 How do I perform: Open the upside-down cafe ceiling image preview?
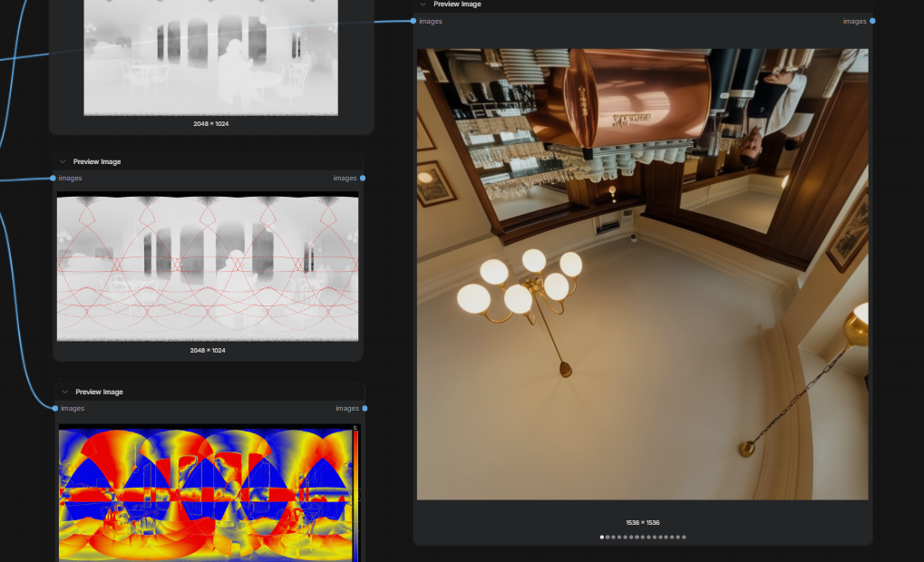(642, 274)
